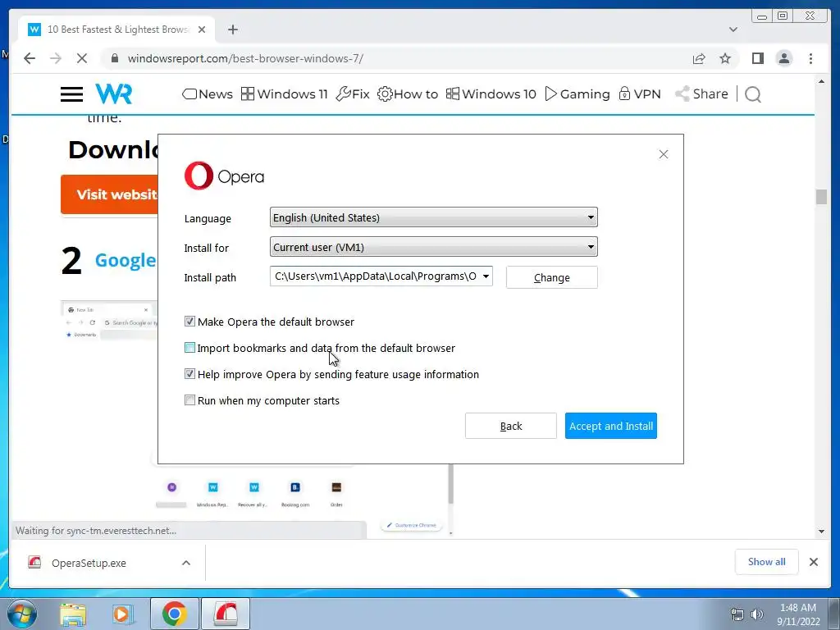Open News menu on site header
Viewport: 840px width, 630px height.
click(208, 94)
